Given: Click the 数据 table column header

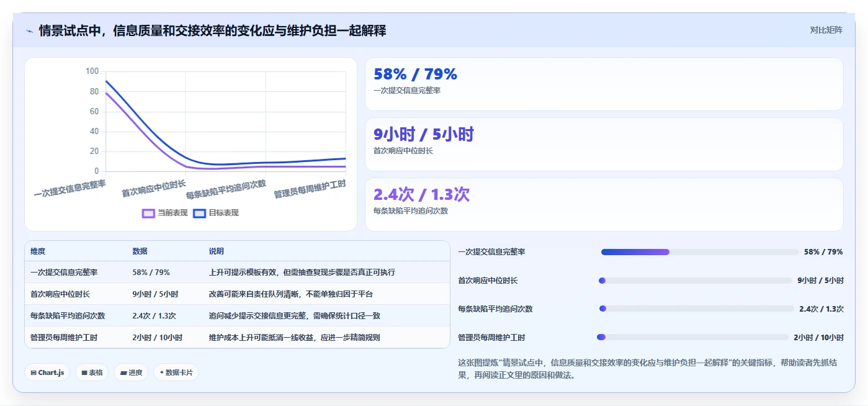Looking at the screenshot, I should 140,251.
